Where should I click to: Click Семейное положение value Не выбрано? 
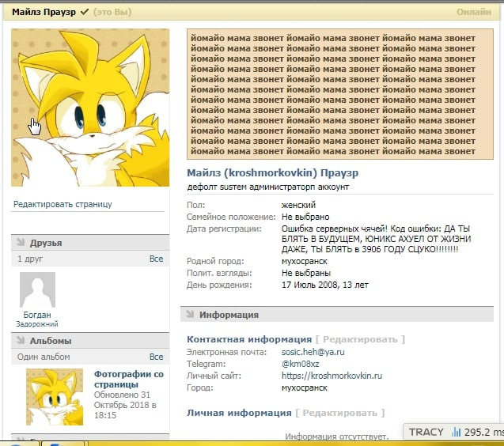tap(305, 217)
